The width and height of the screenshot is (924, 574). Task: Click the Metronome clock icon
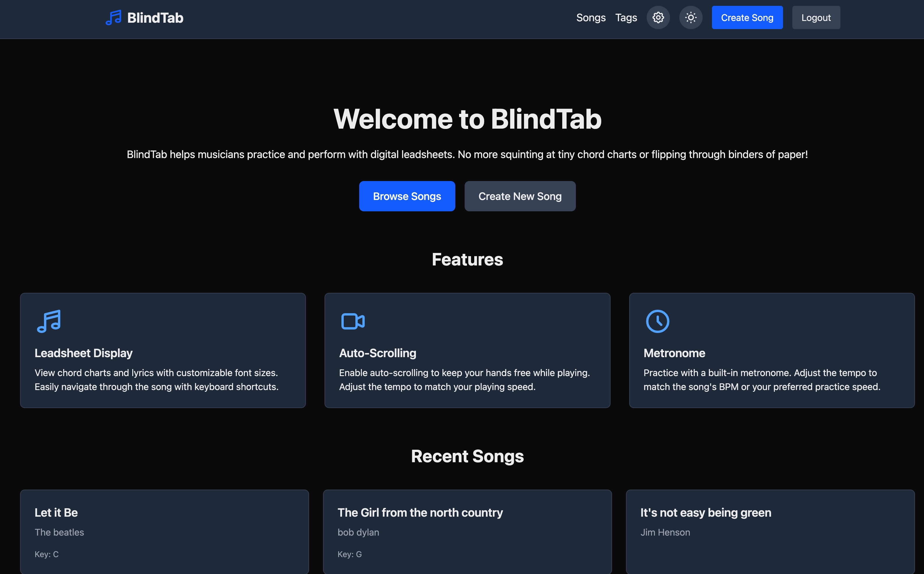point(658,321)
